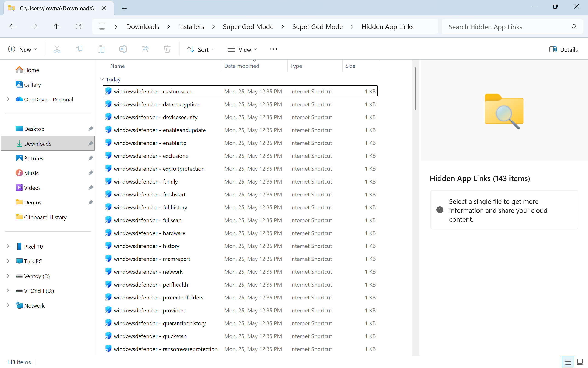
Task: Open the See more ellipsis menu
Action: [x=274, y=49]
